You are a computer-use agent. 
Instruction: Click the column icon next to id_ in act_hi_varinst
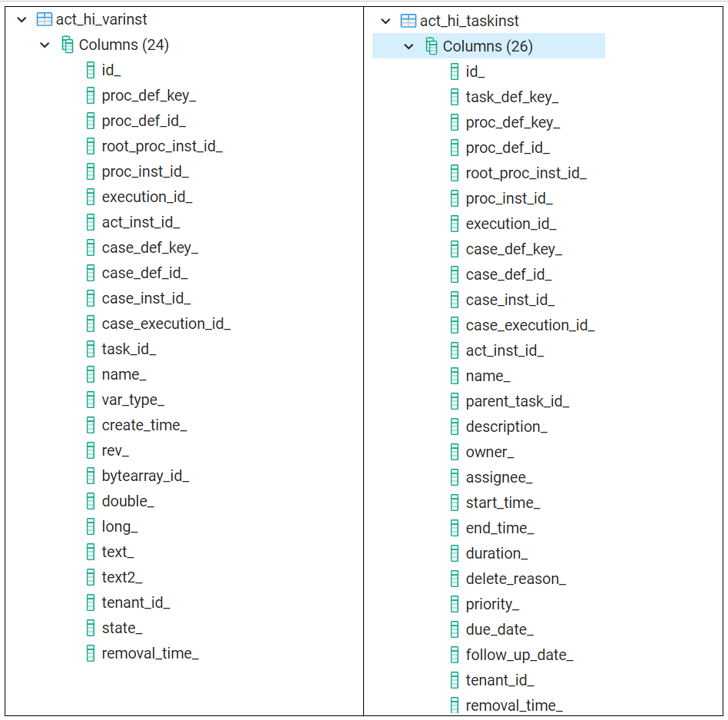point(90,70)
